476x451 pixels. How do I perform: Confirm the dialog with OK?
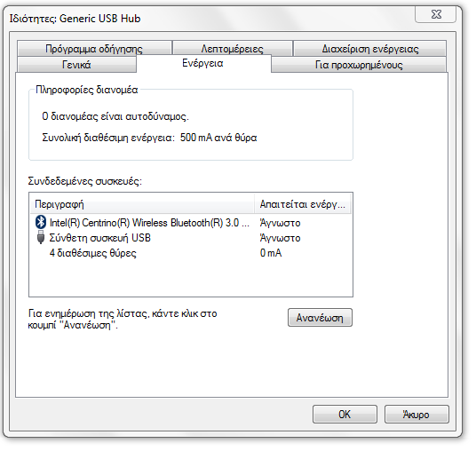tap(345, 414)
